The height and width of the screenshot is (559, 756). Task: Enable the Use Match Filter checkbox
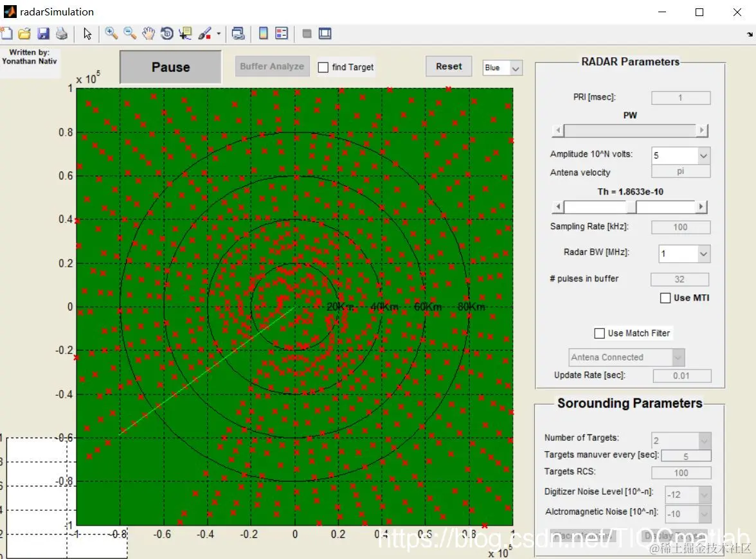coord(599,333)
